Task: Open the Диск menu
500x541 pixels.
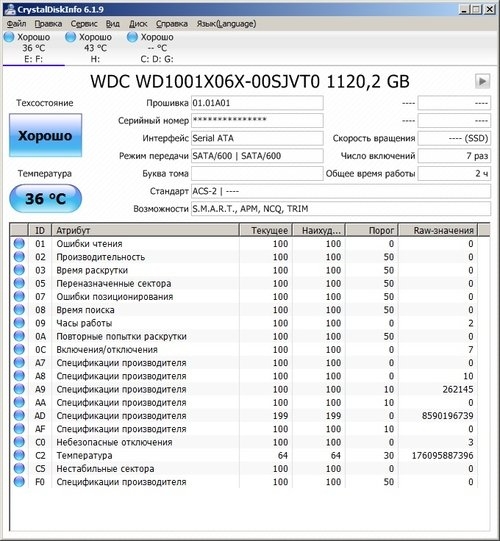Action: [138, 24]
